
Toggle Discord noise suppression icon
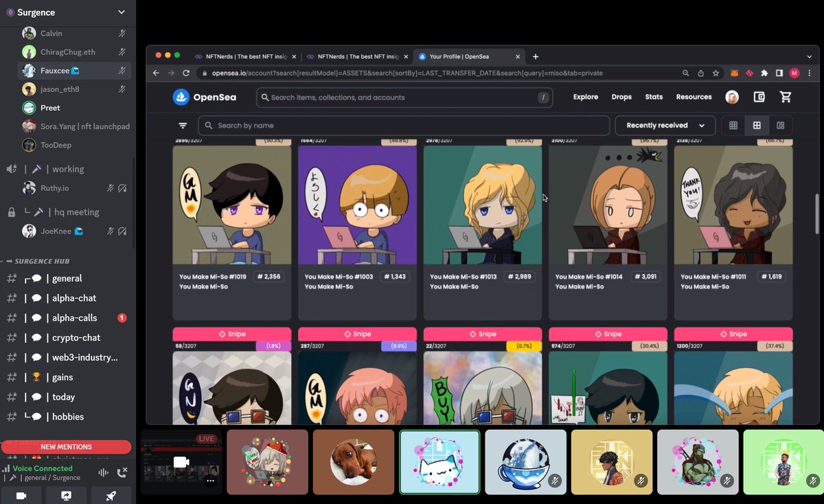104,472
